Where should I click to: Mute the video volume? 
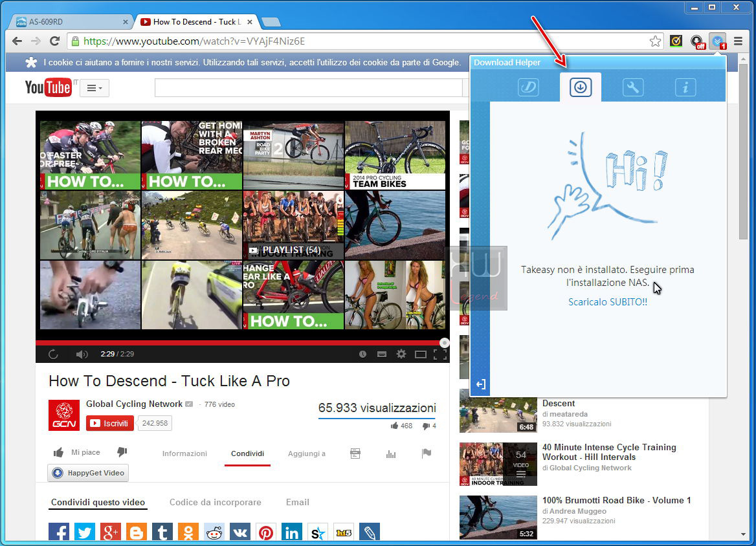click(x=82, y=355)
